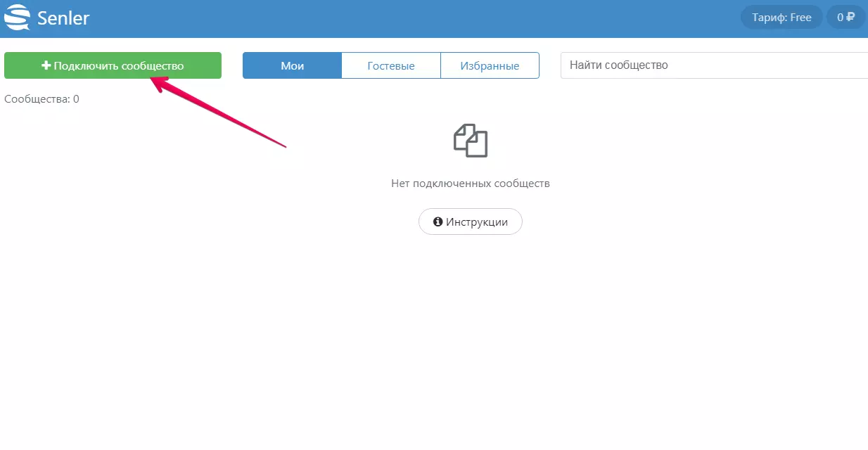
Task: Click the empty documents icon
Action: 471,141
